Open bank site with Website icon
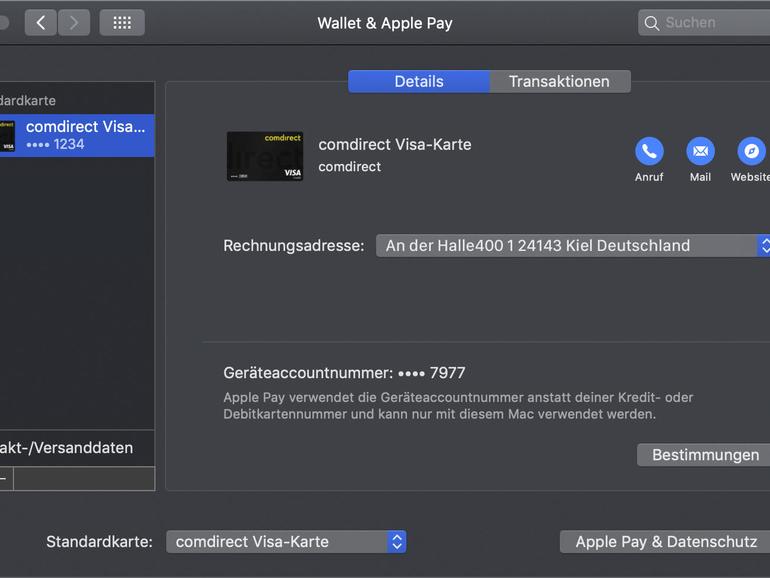This screenshot has width=770, height=578. coord(751,151)
